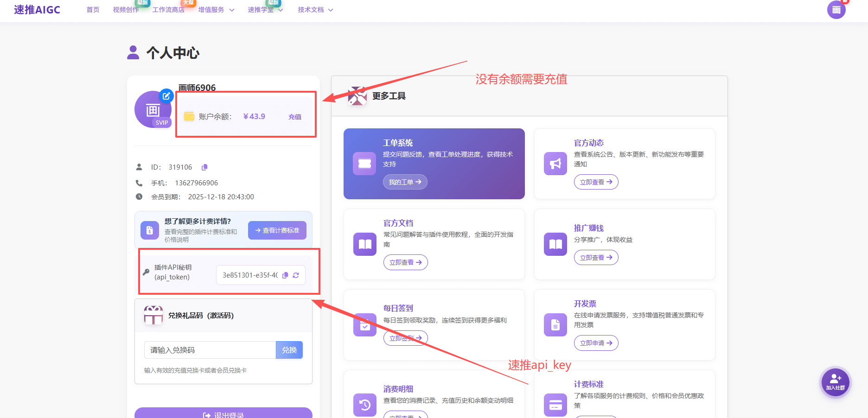Expand the 技术文档 dropdown menu

click(x=315, y=10)
